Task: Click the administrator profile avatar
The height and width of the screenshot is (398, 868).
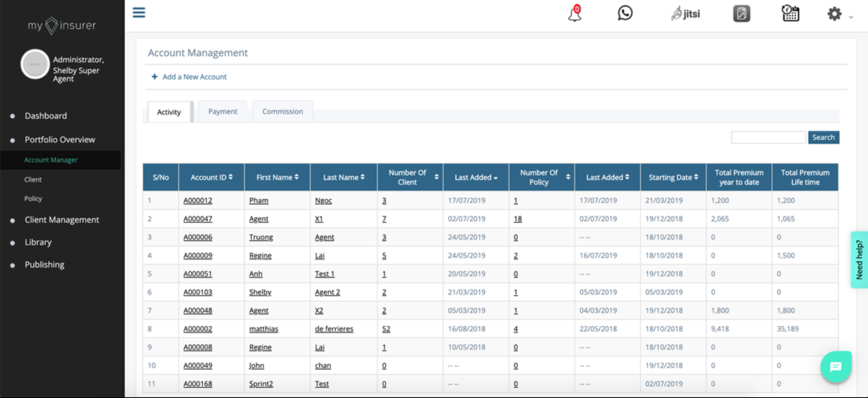Action: [35, 64]
